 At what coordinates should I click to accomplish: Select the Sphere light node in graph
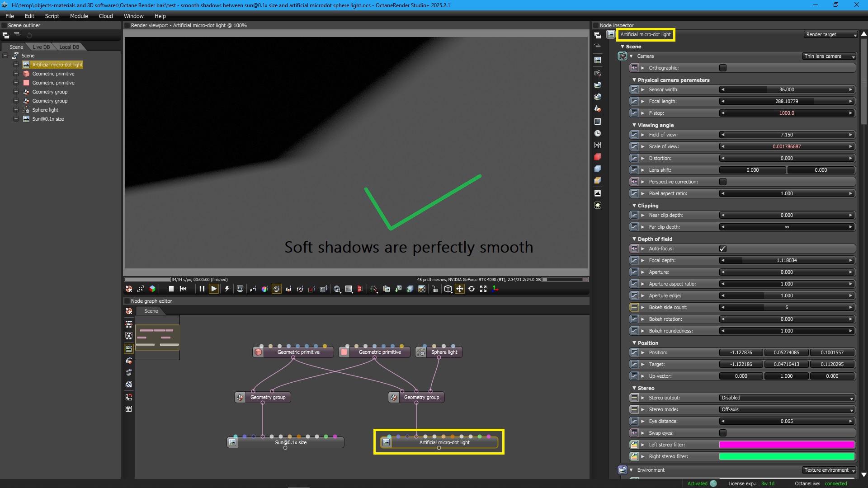pyautogui.click(x=444, y=352)
